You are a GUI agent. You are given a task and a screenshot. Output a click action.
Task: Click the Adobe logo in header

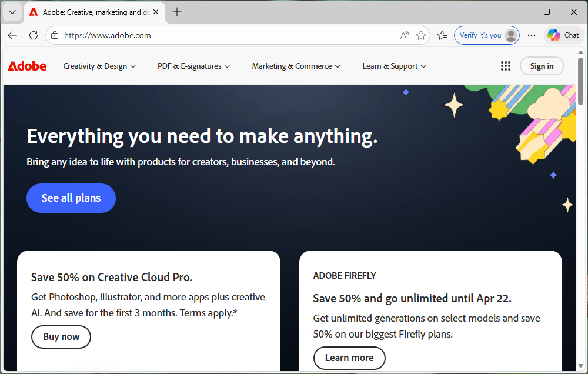click(27, 66)
